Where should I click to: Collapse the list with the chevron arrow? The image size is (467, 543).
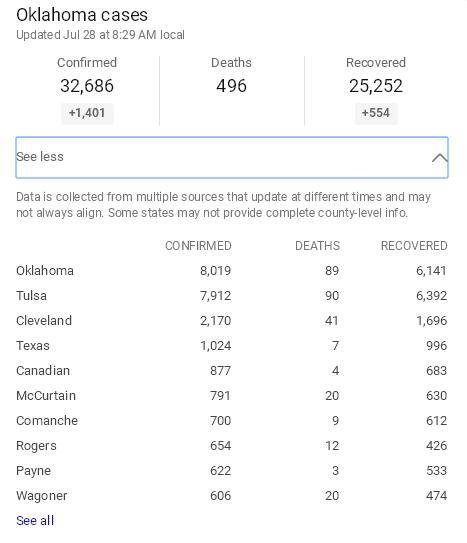click(x=440, y=158)
